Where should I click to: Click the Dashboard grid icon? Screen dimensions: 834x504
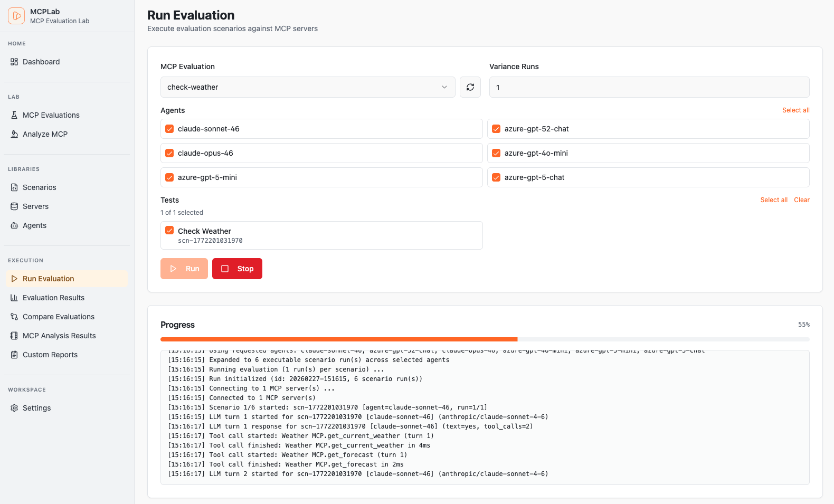pos(14,62)
